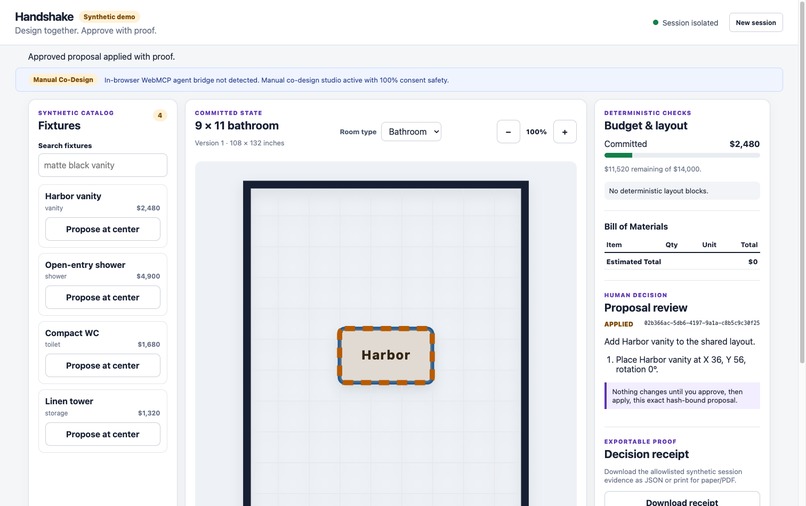Click the 'Version 1 · 108 × 132 inches' text
The image size is (806, 506).
click(240, 143)
